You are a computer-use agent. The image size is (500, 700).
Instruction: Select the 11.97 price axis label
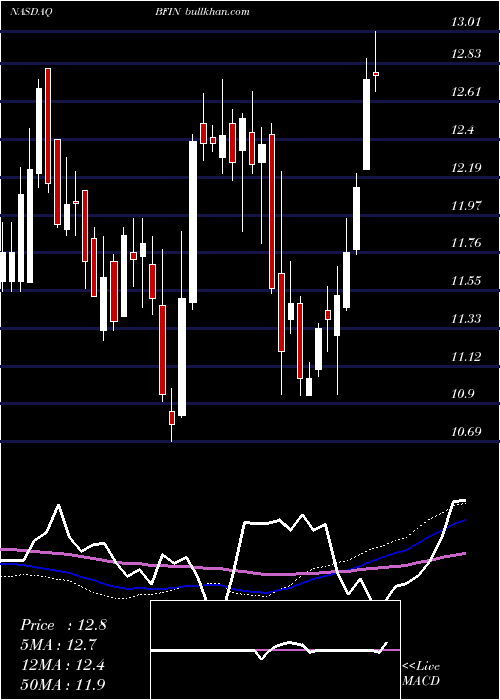coord(466,206)
